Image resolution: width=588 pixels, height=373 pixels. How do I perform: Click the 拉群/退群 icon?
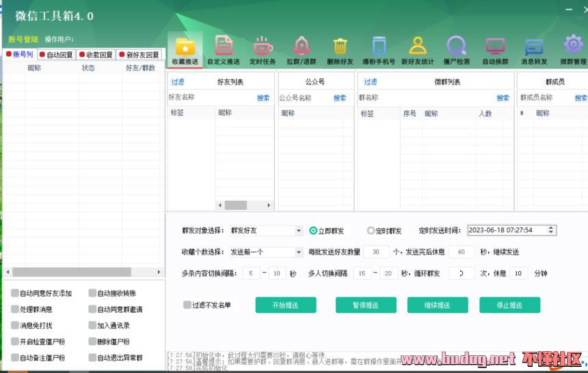tap(302, 46)
